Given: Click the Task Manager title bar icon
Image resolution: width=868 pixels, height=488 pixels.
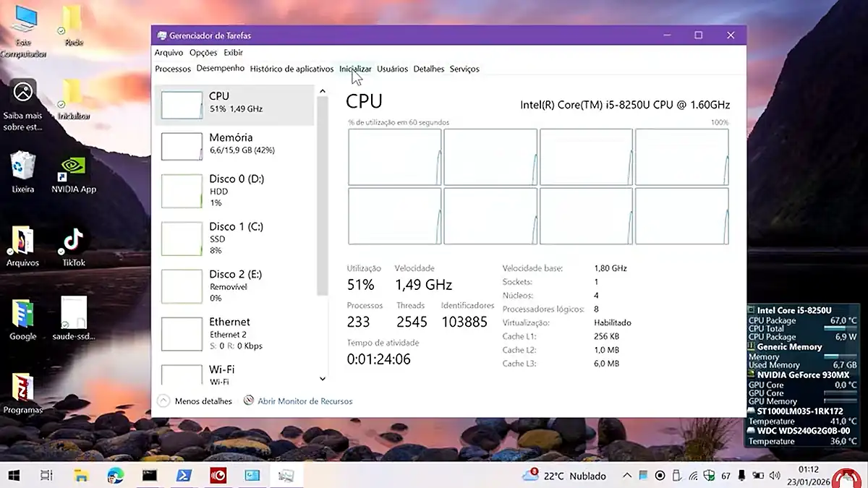Looking at the screenshot, I should pos(161,35).
